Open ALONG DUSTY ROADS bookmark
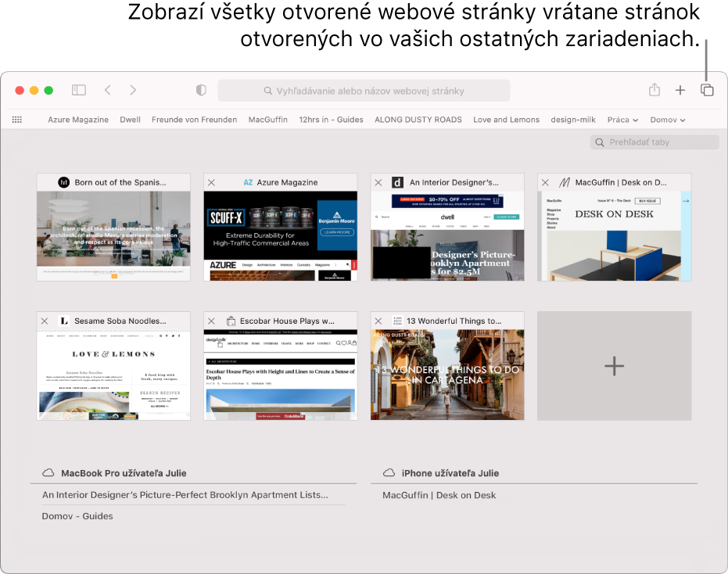728x574 pixels. pyautogui.click(x=418, y=120)
